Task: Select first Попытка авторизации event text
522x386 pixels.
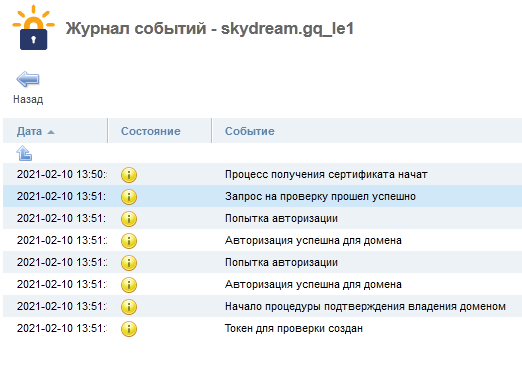Action: [281, 218]
